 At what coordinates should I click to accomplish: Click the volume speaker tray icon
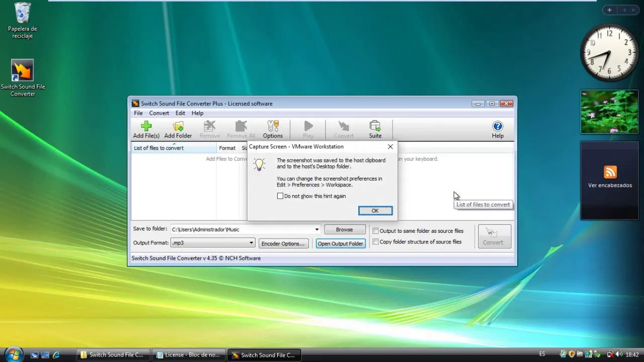tap(619, 354)
